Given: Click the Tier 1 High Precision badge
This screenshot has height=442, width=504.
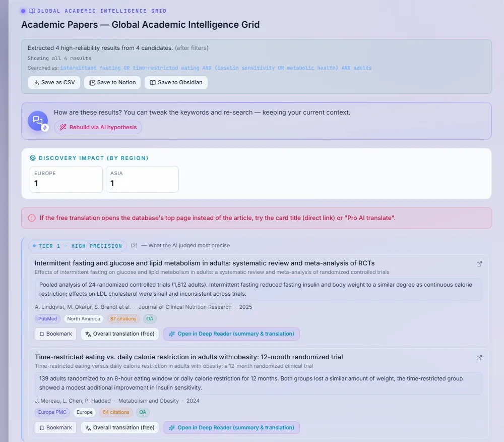Looking at the screenshot, I should pyautogui.click(x=78, y=246).
